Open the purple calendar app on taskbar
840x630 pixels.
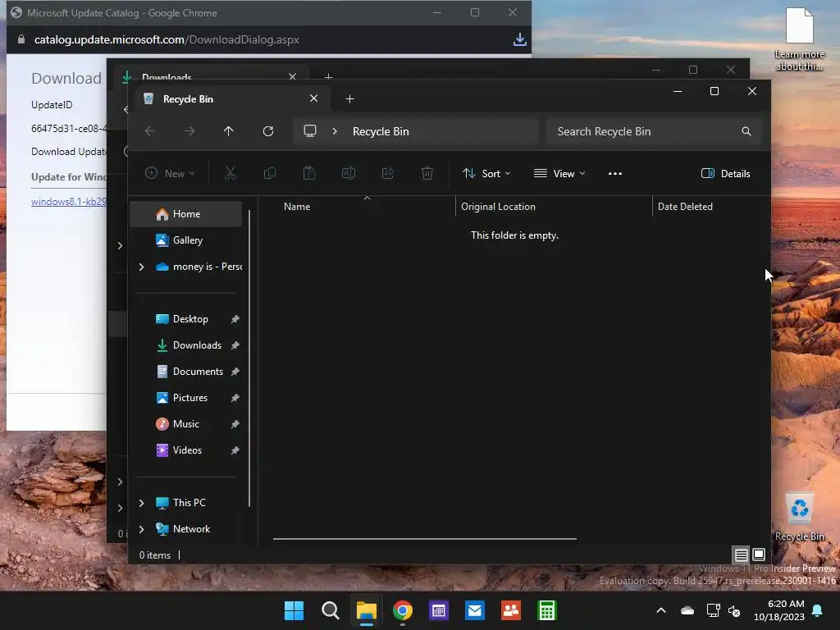pos(439,610)
